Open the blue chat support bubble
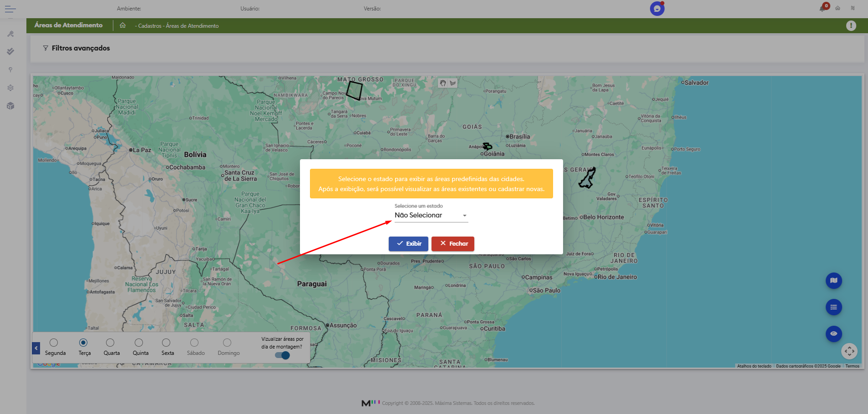This screenshot has width=868, height=414. 657,9
